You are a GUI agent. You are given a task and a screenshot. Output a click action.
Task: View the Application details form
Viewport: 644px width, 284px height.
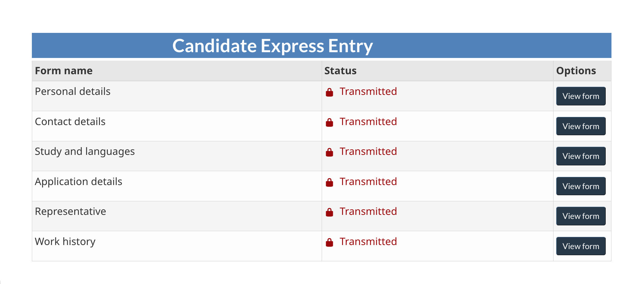tap(581, 186)
